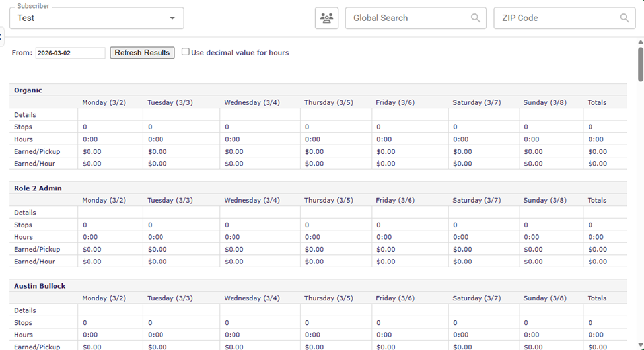Click Role 2 Admin's Details cell under Friday
The width and height of the screenshot is (644, 350).
click(410, 213)
